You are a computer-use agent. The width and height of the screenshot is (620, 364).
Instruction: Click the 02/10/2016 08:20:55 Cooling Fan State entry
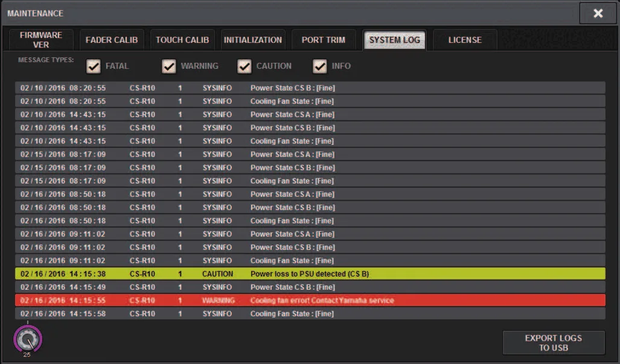pos(310,101)
